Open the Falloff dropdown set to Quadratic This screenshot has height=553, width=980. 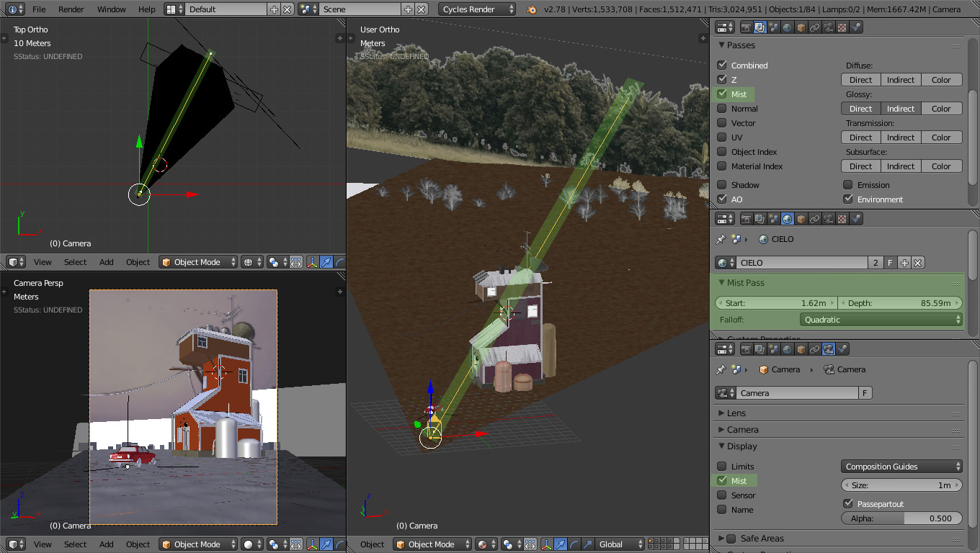(881, 319)
